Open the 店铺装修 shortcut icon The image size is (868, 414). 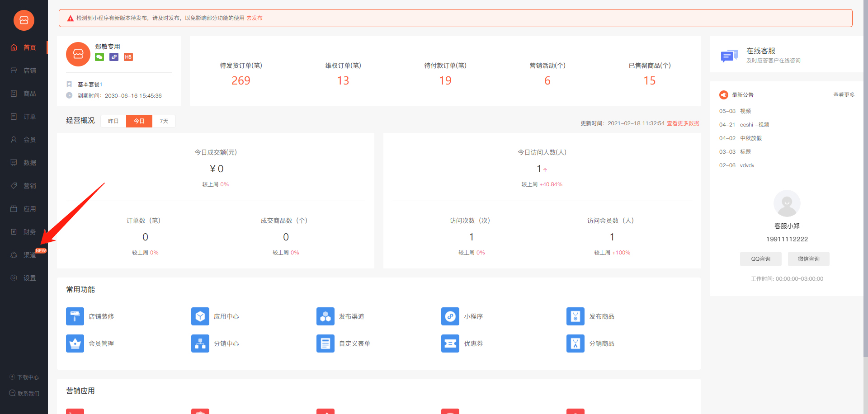point(75,316)
